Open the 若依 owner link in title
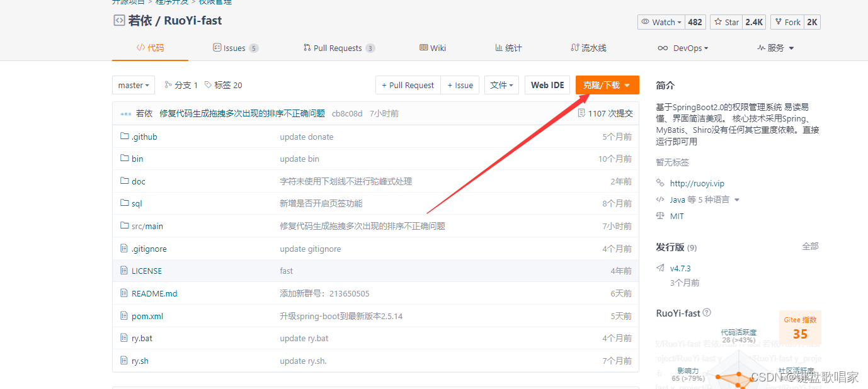The width and height of the screenshot is (868, 389). click(x=140, y=20)
